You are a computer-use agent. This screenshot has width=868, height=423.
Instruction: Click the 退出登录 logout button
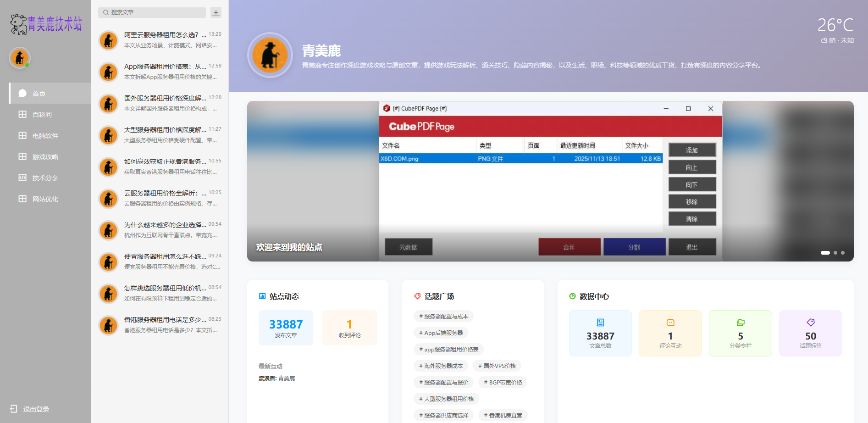coord(30,409)
